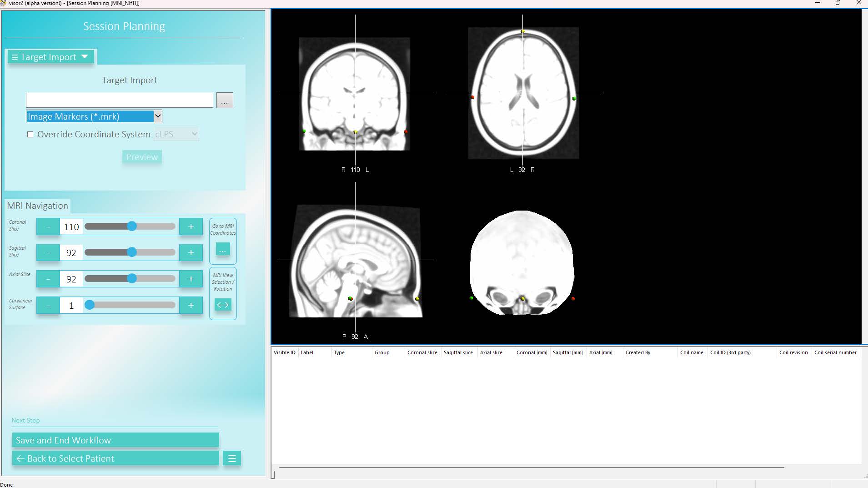This screenshot has width=868, height=488.
Task: Decrease the Curvilinear Surface value
Action: [x=48, y=306]
